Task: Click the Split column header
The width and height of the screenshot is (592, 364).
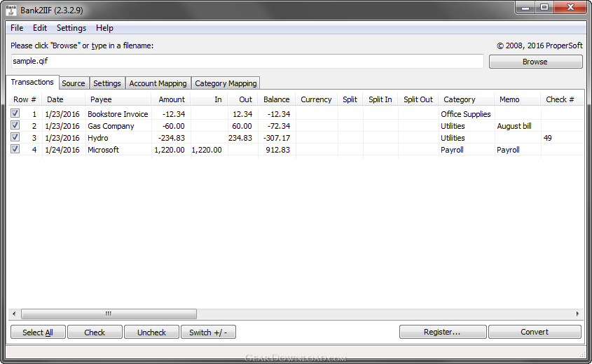Action: pos(350,99)
